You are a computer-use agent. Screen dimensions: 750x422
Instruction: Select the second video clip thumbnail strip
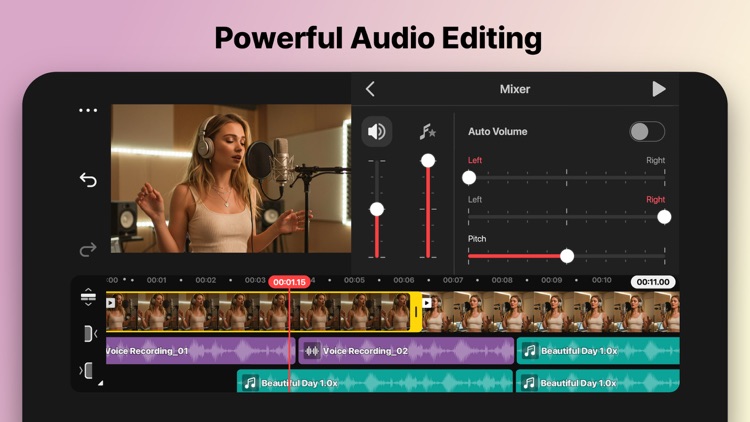[x=551, y=312]
